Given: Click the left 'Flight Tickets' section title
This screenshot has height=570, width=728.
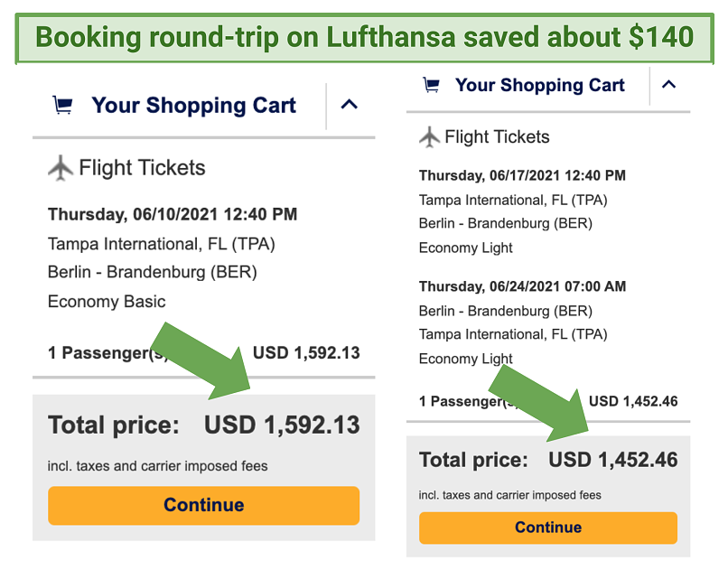Looking at the screenshot, I should pyautogui.click(x=142, y=167).
